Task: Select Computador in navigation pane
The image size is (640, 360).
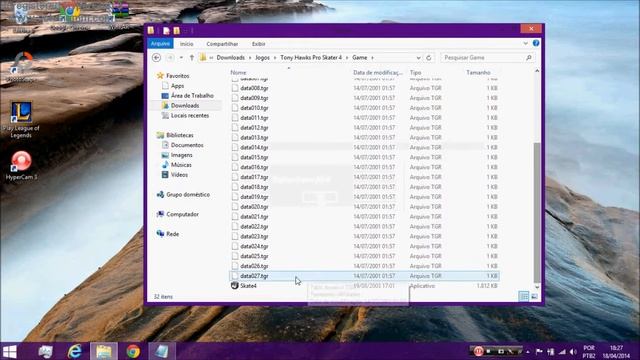Action: [x=182, y=214]
